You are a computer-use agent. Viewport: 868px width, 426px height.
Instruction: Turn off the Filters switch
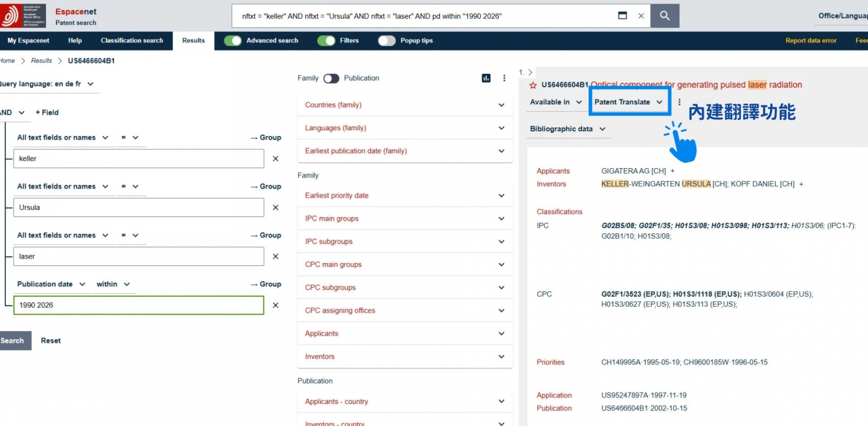pyautogui.click(x=327, y=41)
